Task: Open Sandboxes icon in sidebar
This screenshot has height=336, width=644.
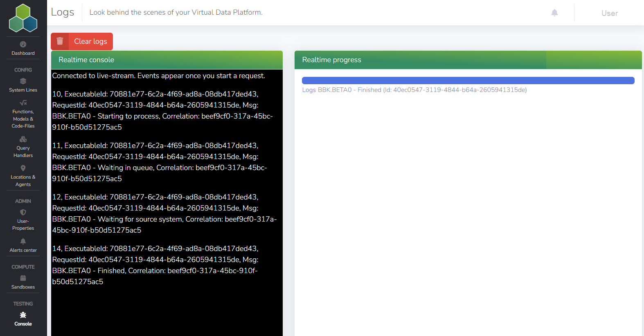Action: click(x=23, y=278)
